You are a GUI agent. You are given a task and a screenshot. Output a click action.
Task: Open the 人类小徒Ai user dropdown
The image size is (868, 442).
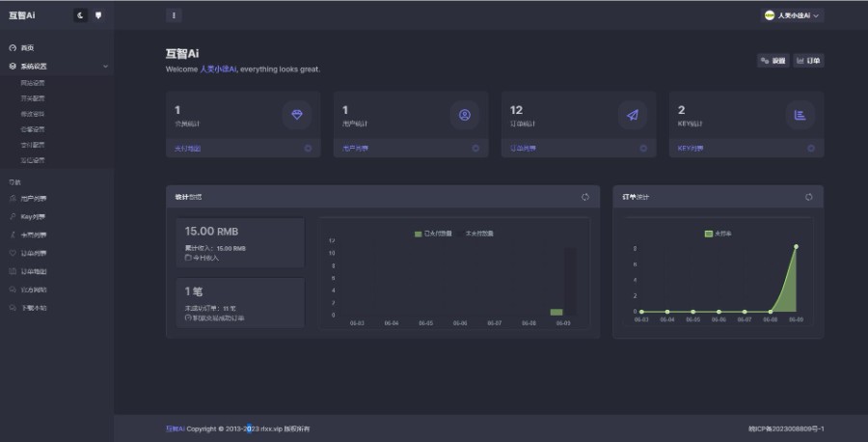794,15
